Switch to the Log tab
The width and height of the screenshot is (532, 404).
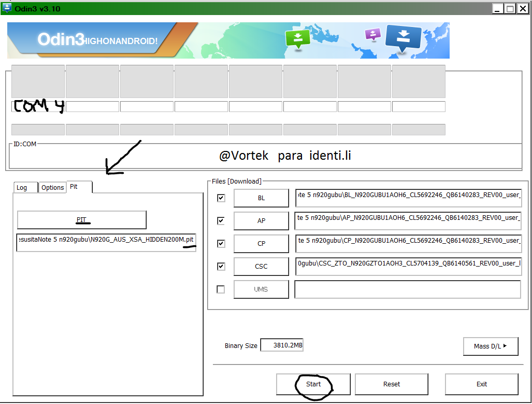[25, 188]
